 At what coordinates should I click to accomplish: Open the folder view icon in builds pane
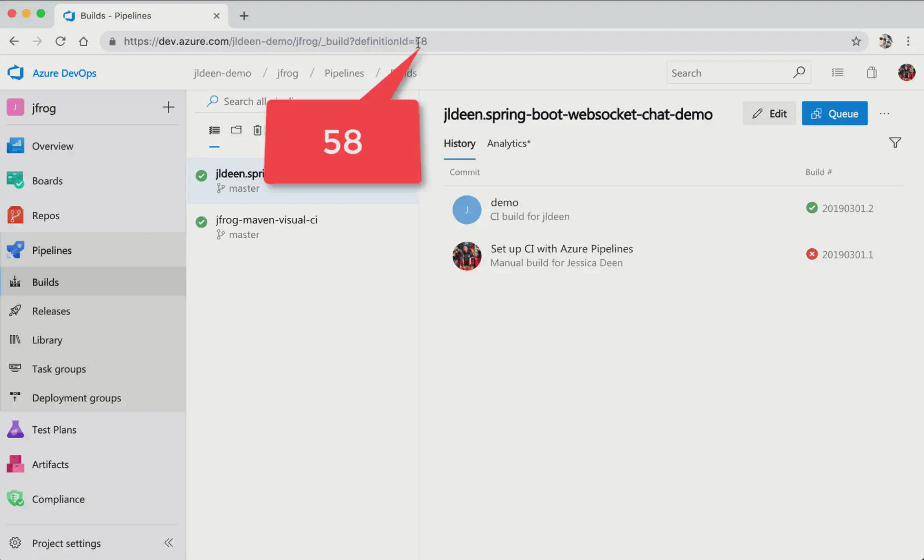pos(236,130)
